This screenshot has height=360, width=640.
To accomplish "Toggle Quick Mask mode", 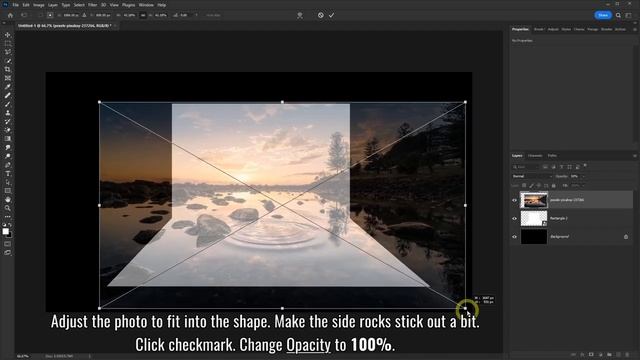I will click(7, 244).
